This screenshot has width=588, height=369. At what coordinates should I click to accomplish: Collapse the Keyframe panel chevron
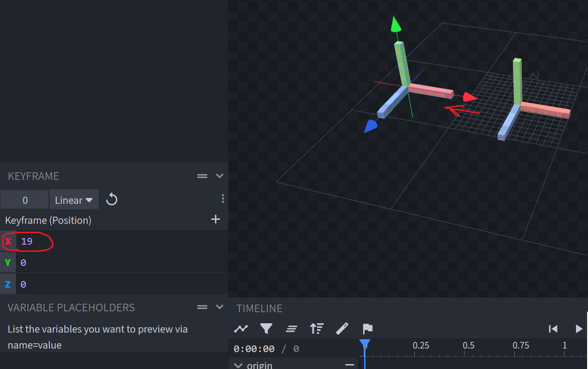(x=219, y=176)
